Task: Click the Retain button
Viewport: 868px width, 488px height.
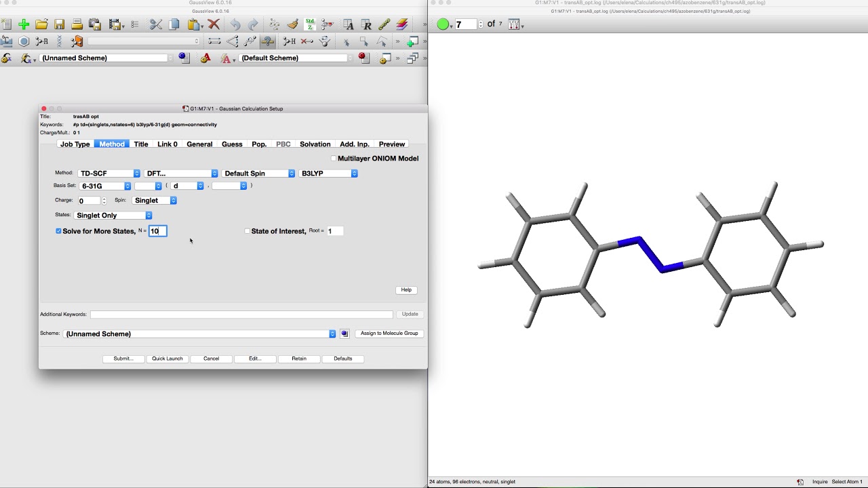Action: (x=299, y=359)
